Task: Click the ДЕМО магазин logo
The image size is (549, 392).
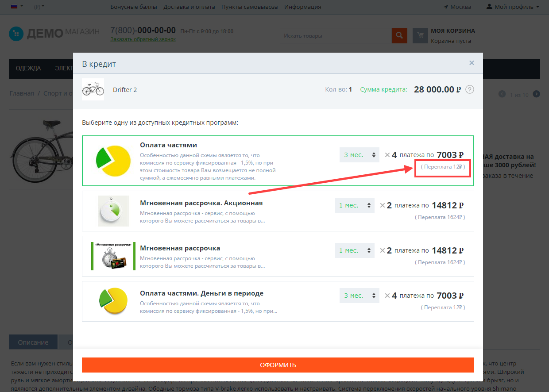Action: tap(54, 33)
